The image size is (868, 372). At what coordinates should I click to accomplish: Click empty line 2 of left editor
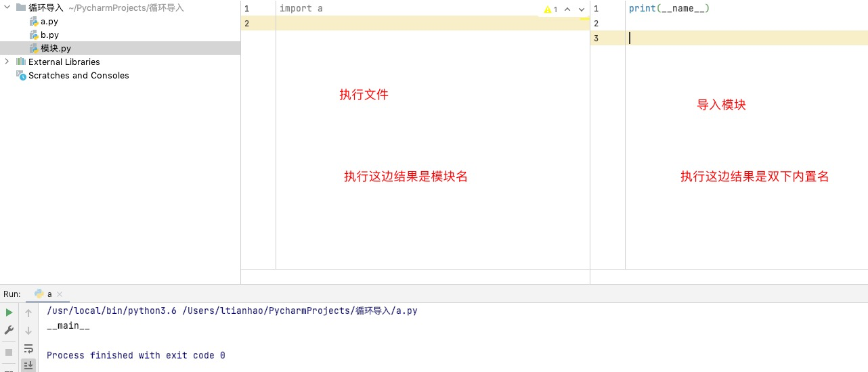tap(433, 23)
